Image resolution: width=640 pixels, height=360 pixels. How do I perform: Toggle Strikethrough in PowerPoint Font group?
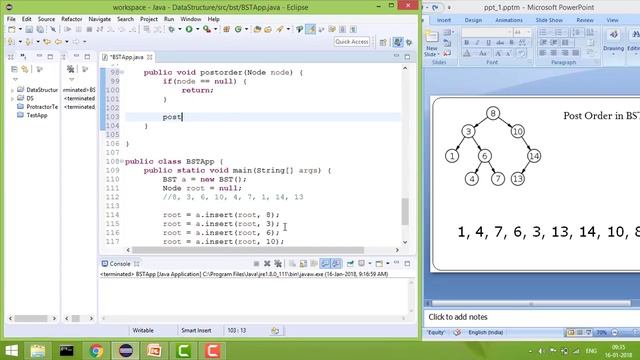[x=500, y=42]
